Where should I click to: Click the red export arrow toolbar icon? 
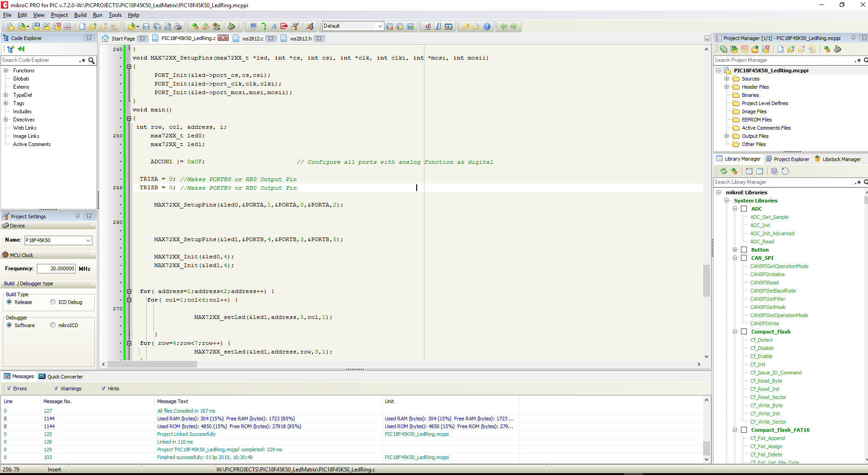click(284, 26)
